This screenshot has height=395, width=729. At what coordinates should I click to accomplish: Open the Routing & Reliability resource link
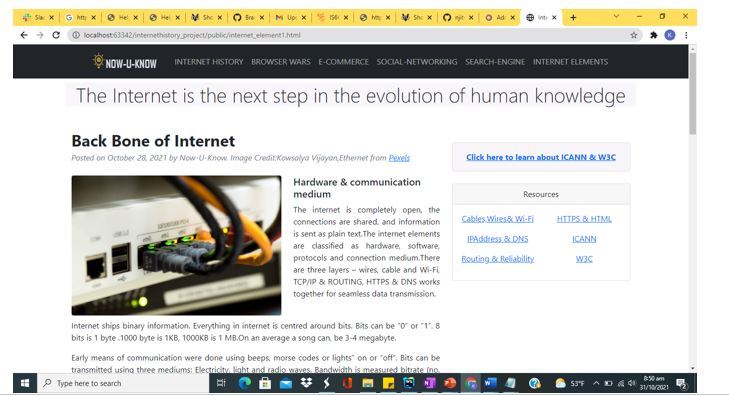click(x=497, y=259)
